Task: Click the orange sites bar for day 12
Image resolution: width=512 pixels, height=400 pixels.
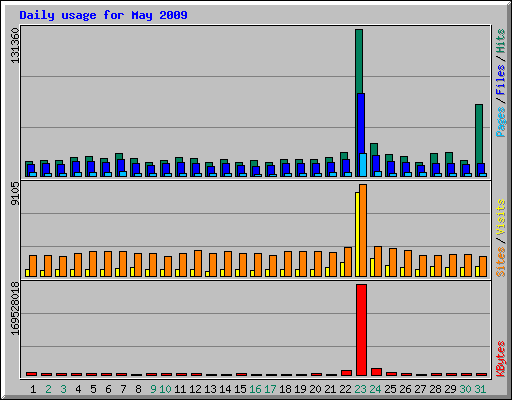Action: click(198, 263)
